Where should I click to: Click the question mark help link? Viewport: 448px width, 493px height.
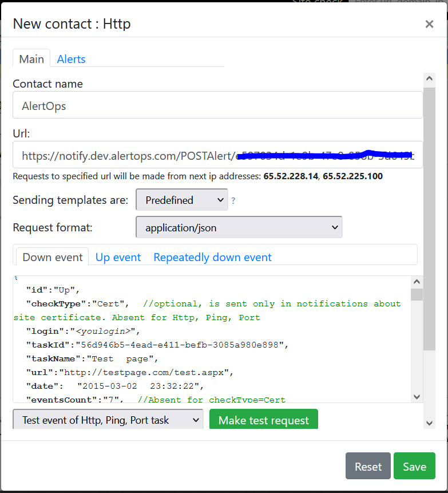tap(233, 201)
